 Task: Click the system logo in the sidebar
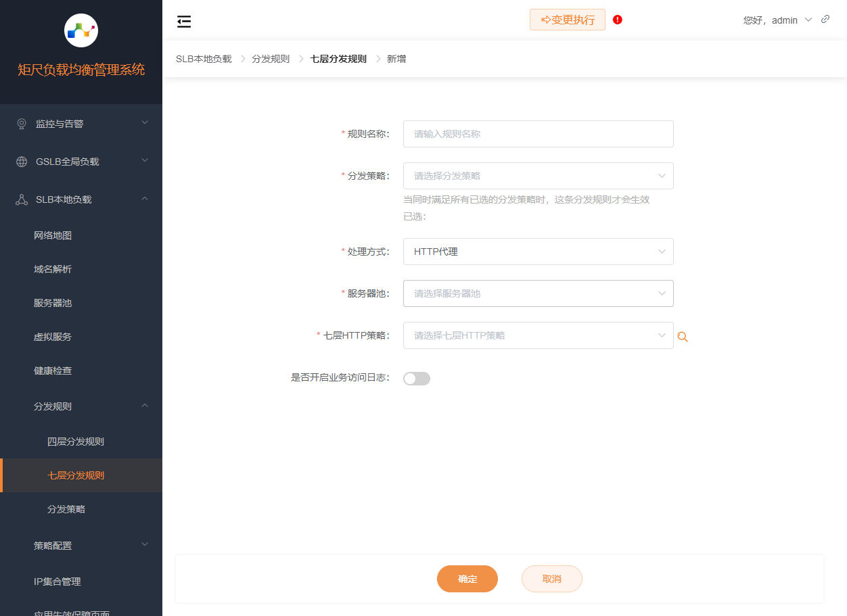pyautogui.click(x=81, y=30)
